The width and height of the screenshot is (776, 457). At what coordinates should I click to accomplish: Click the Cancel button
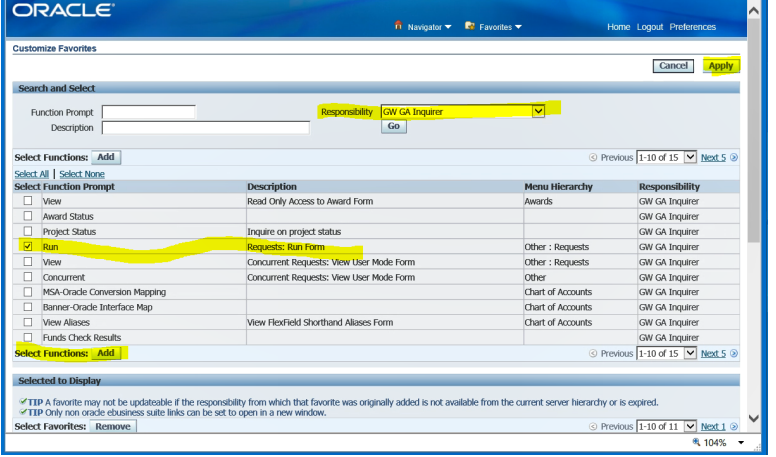(673, 66)
